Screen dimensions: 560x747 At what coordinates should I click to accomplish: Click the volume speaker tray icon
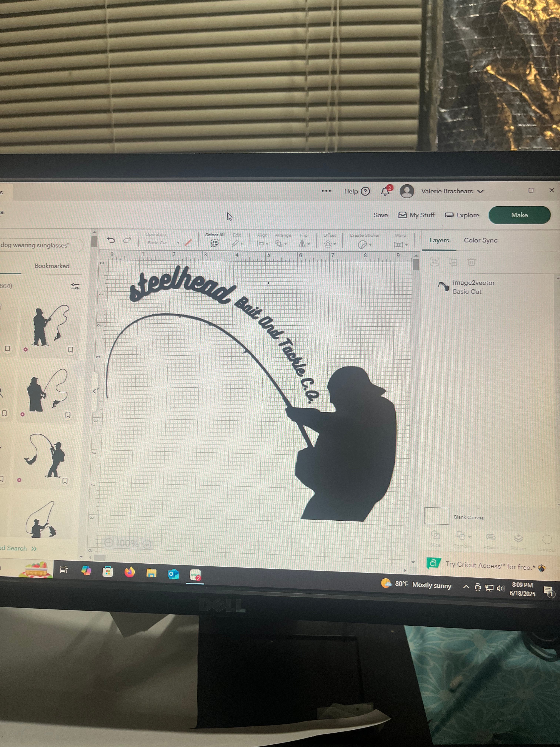[x=501, y=588]
